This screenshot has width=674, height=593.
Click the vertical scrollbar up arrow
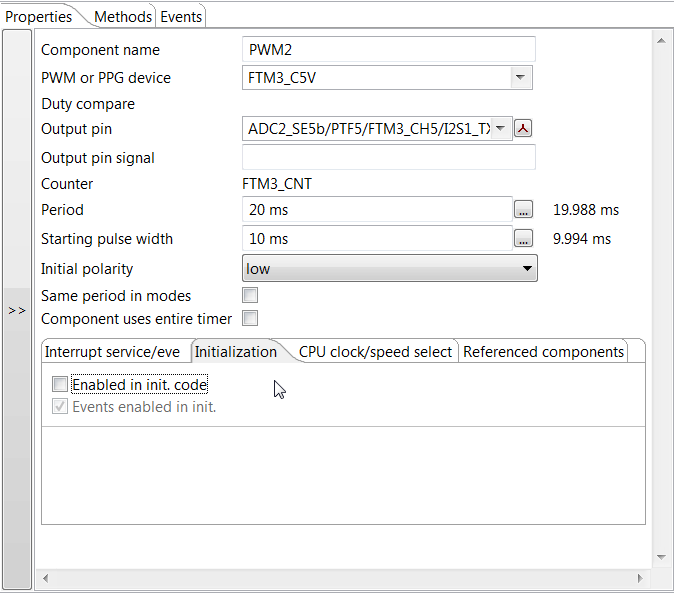coord(660,40)
